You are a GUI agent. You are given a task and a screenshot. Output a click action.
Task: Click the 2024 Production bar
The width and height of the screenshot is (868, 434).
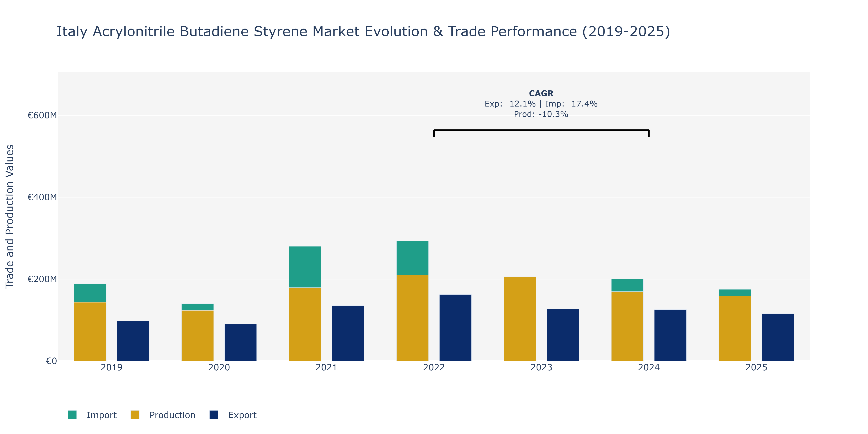627,326
